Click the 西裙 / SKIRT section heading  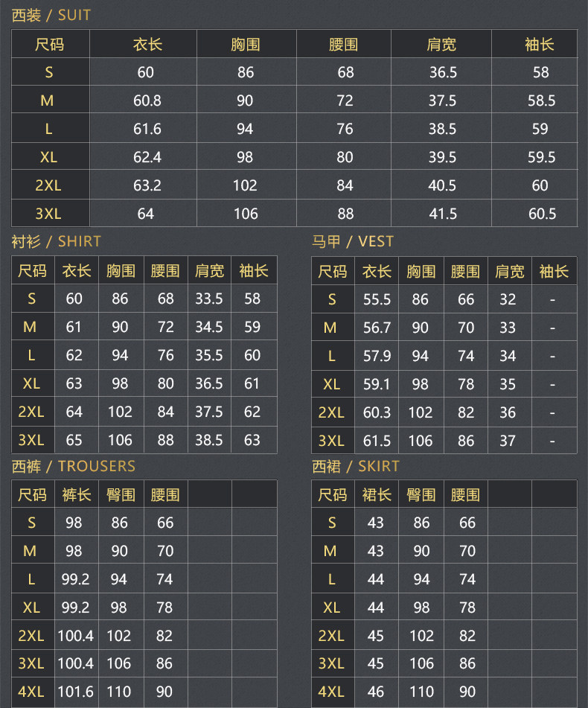[x=356, y=466]
